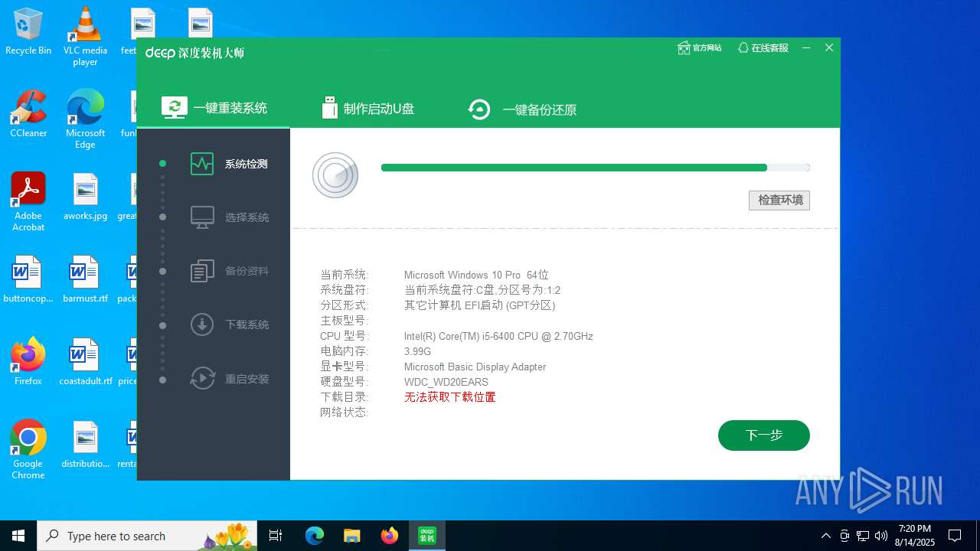Open 官方网站 official website link
The height and width of the screenshot is (551, 980).
(699, 47)
